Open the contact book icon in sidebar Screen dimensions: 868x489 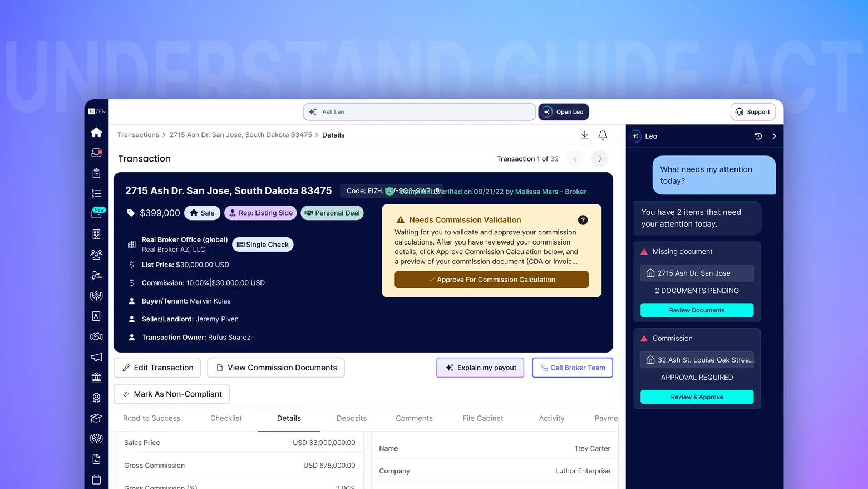click(x=96, y=316)
